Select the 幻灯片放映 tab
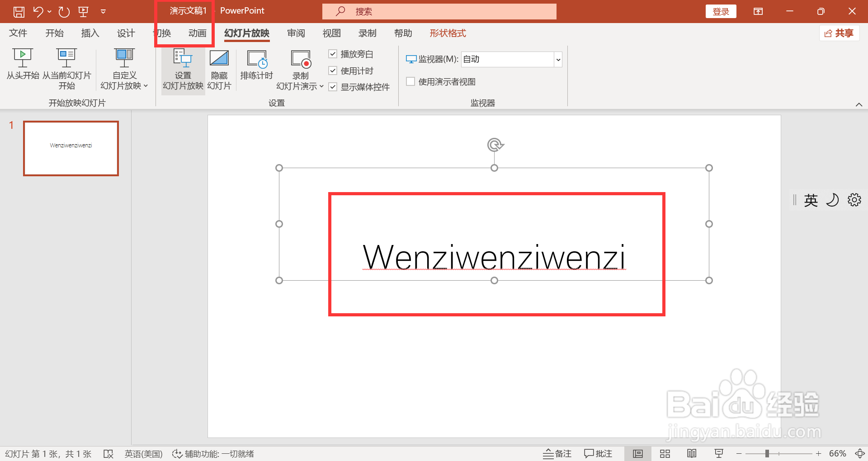This screenshot has width=868, height=461. pos(247,33)
